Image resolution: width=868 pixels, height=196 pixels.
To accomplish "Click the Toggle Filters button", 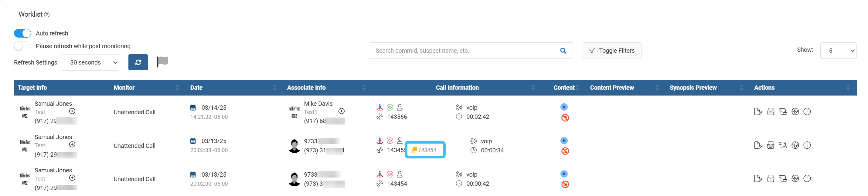I will [611, 51].
